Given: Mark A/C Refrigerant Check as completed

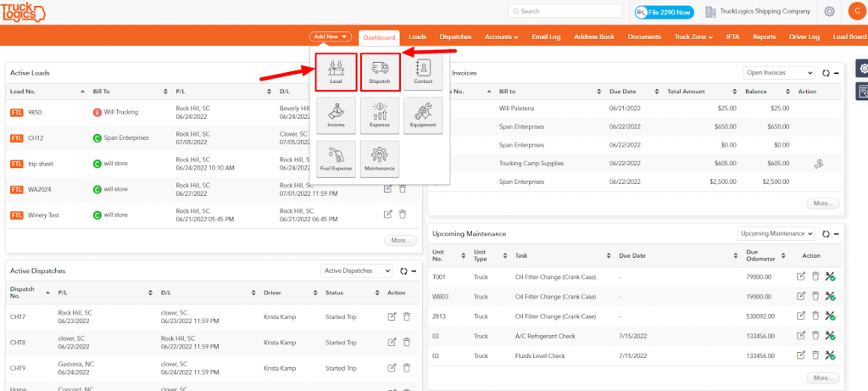Looking at the screenshot, I should point(830,336).
